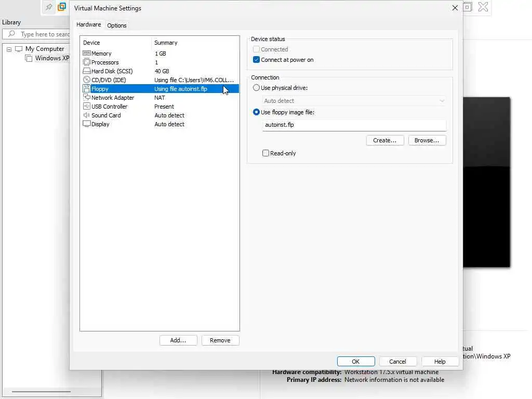The height and width of the screenshot is (399, 532).
Task: Click the autoinst.flp image file field
Action: 354,125
